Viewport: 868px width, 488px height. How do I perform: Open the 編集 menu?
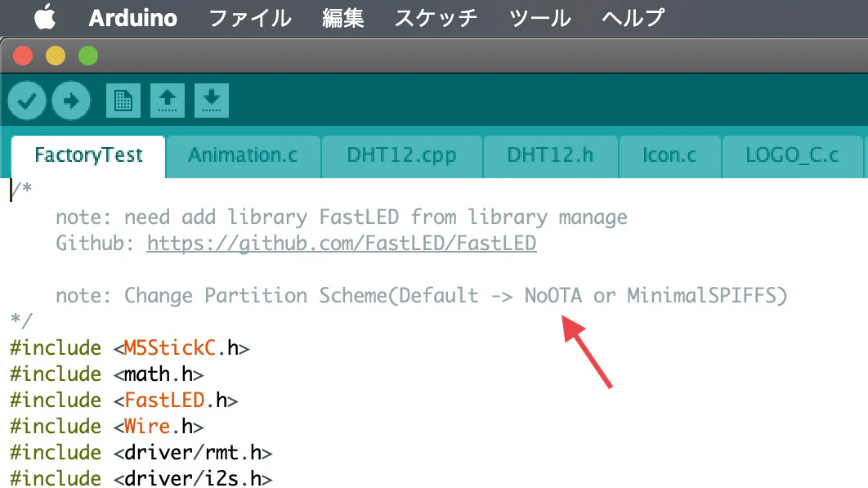[x=343, y=18]
